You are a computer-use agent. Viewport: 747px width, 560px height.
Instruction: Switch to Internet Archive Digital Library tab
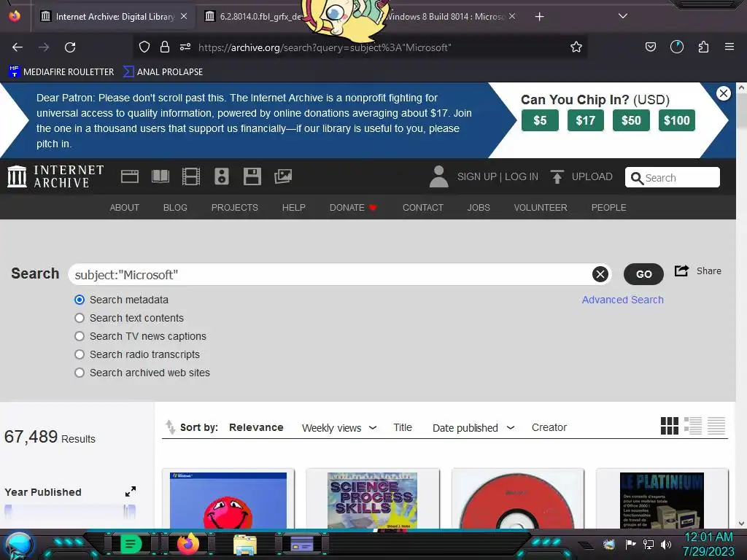click(115, 17)
